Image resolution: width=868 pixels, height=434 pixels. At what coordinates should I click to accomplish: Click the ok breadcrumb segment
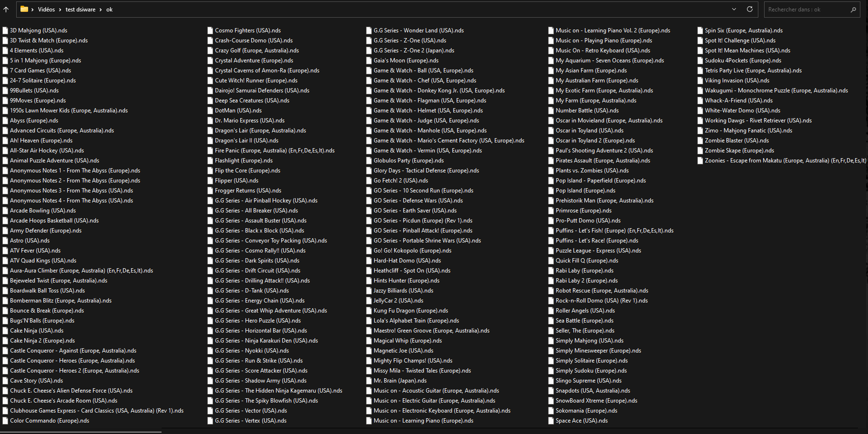point(109,10)
